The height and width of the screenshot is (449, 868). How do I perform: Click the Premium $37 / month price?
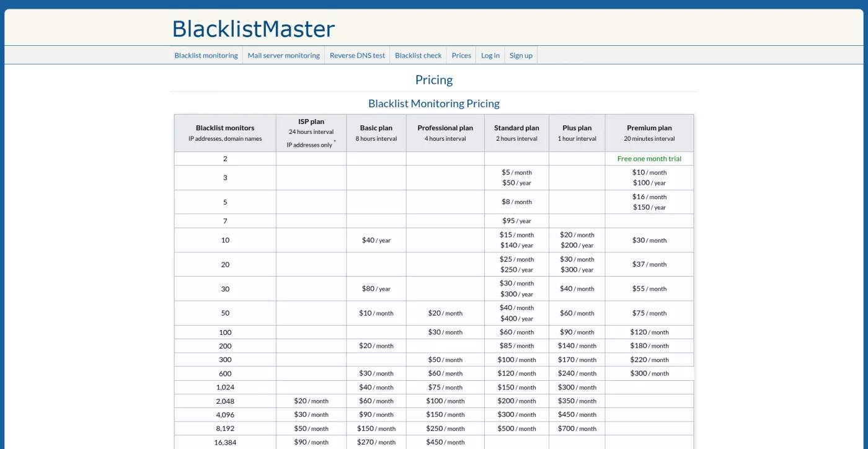tap(649, 264)
